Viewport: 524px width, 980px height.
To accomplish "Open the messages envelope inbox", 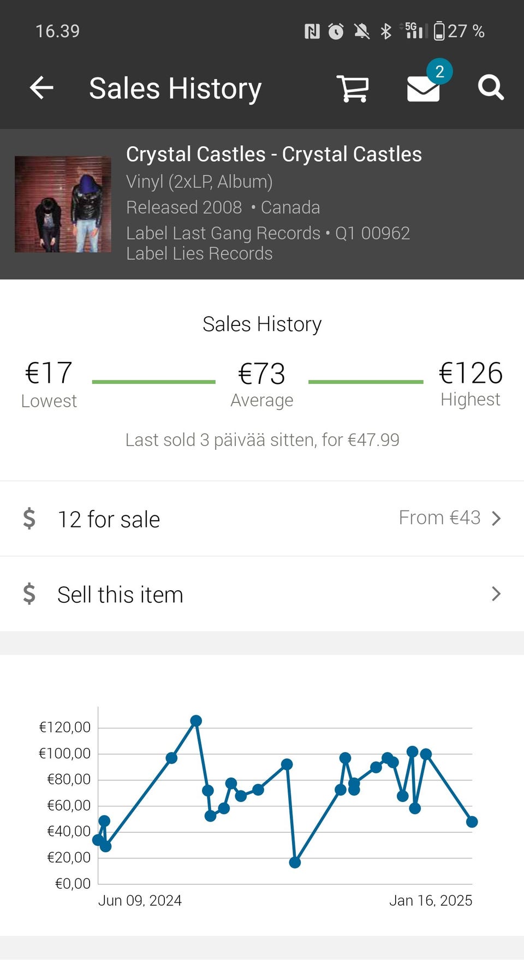I will tap(424, 88).
